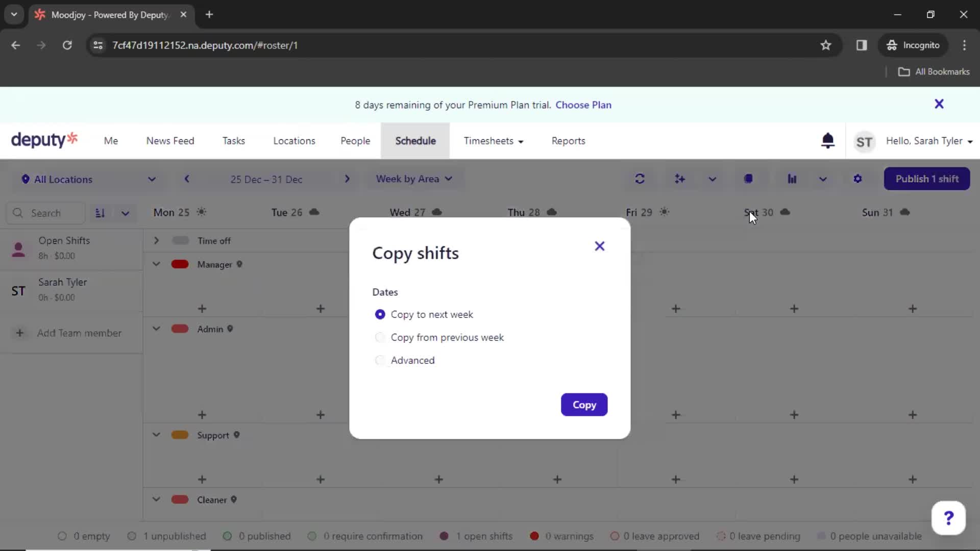Click the Schedule navigation menu item
980x551 pixels.
coord(415,141)
